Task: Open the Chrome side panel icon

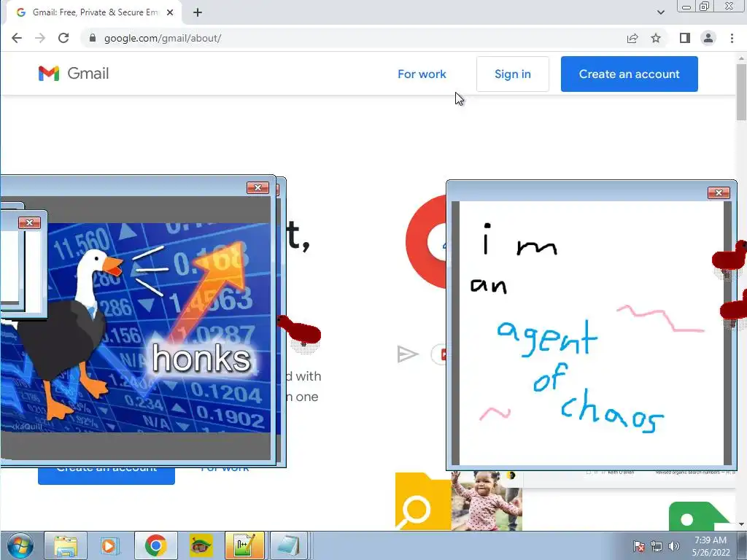Action: (x=684, y=38)
